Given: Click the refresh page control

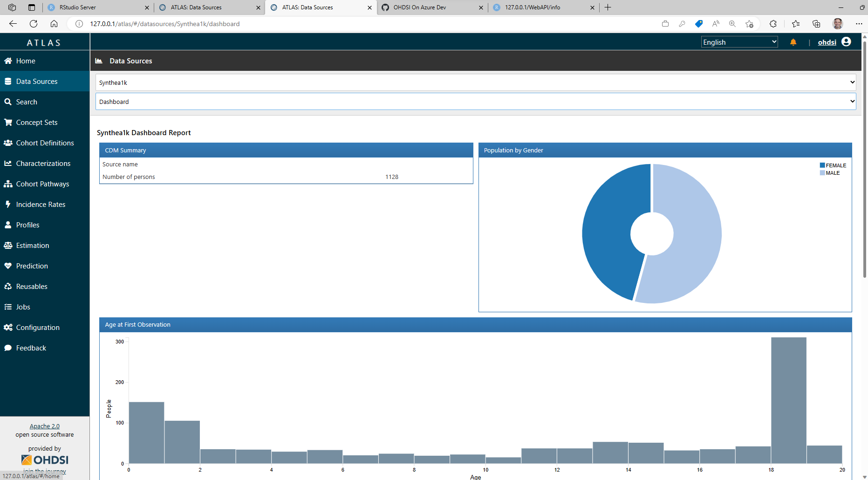Looking at the screenshot, I should coord(33,24).
